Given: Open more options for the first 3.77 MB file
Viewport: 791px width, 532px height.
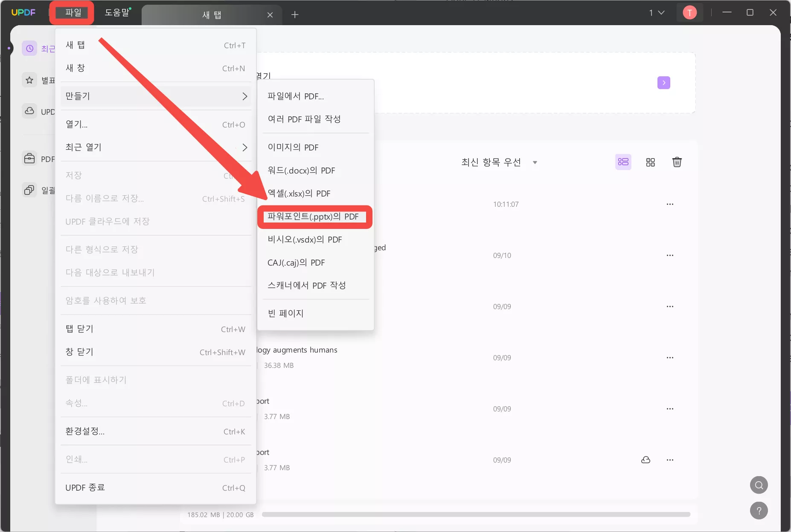Looking at the screenshot, I should point(670,409).
